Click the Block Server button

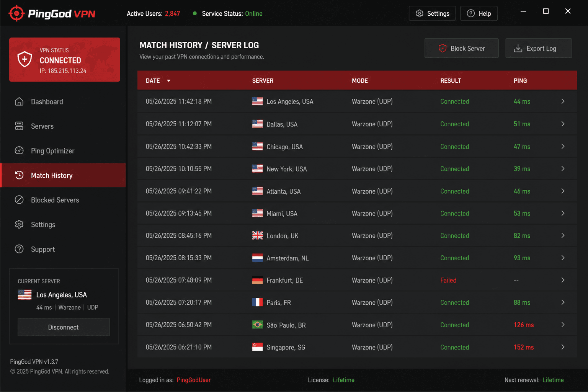coord(461,48)
